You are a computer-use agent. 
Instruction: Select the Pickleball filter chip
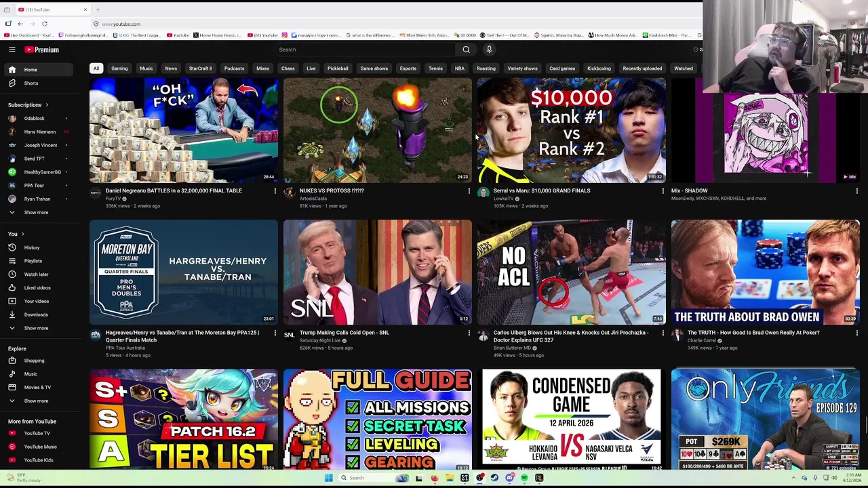click(338, 68)
